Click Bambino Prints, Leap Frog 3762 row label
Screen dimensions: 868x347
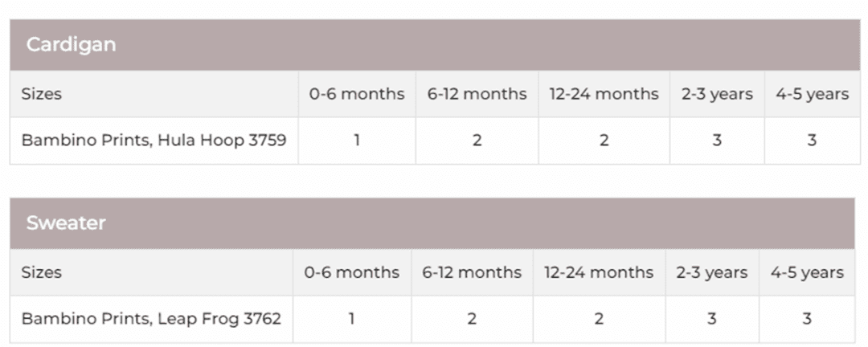(151, 319)
